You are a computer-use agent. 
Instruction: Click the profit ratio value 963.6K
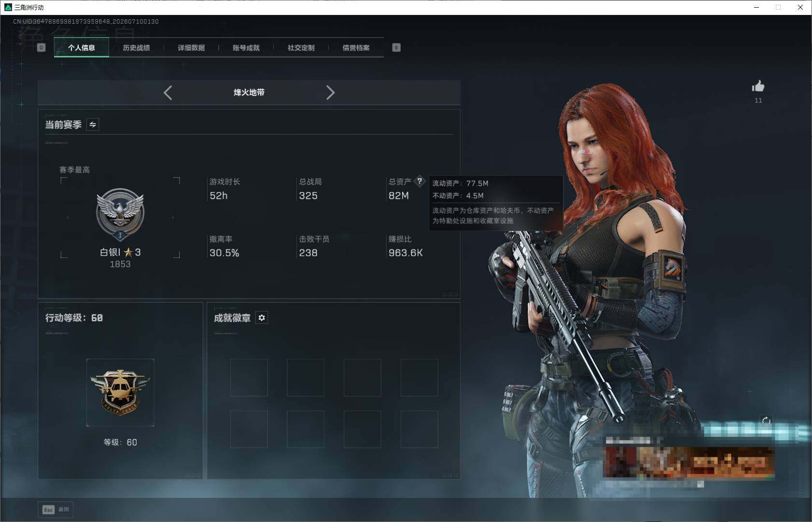pyautogui.click(x=406, y=253)
